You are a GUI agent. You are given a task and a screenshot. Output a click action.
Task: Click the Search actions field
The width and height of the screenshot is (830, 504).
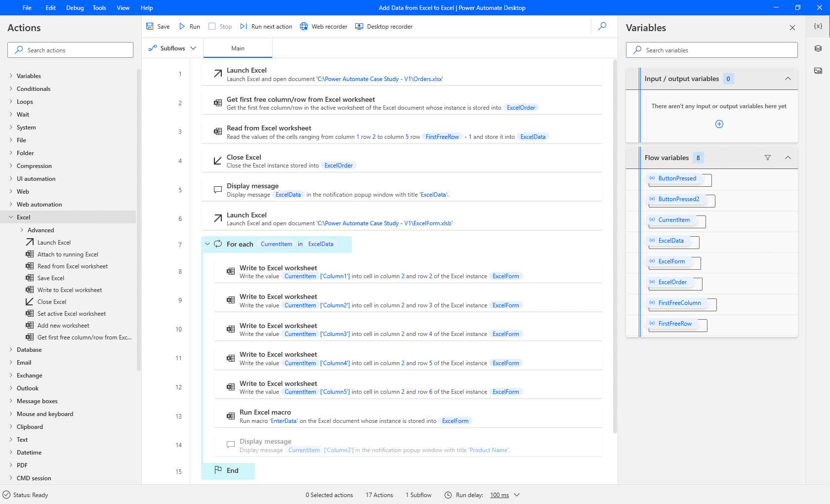coord(70,49)
